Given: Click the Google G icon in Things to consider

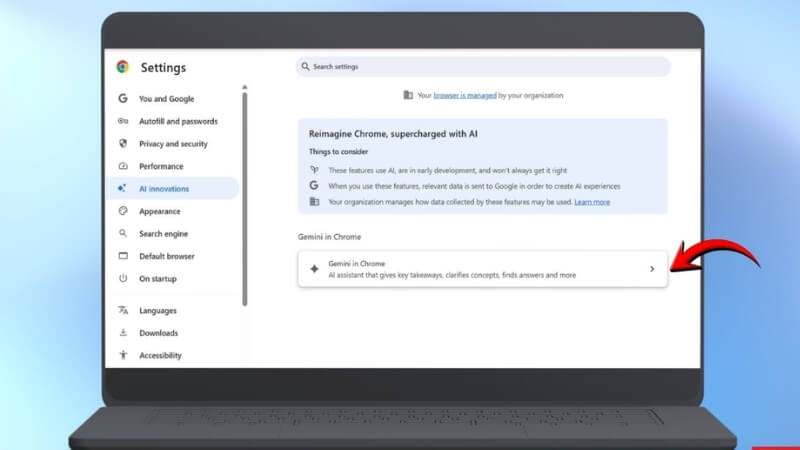Looking at the screenshot, I should tap(314, 186).
